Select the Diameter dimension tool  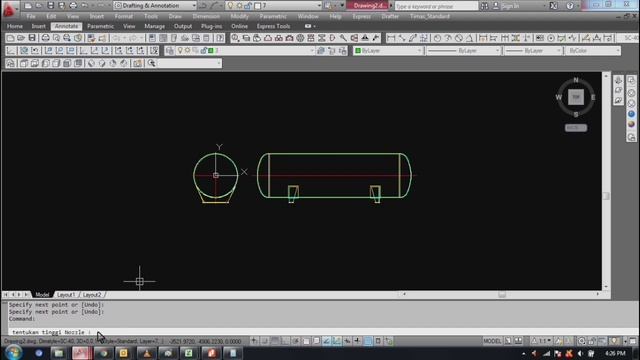459,38
